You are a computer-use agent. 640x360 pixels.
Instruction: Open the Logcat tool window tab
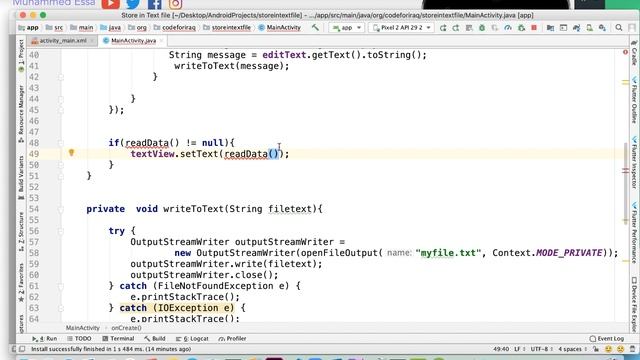click(x=192, y=338)
